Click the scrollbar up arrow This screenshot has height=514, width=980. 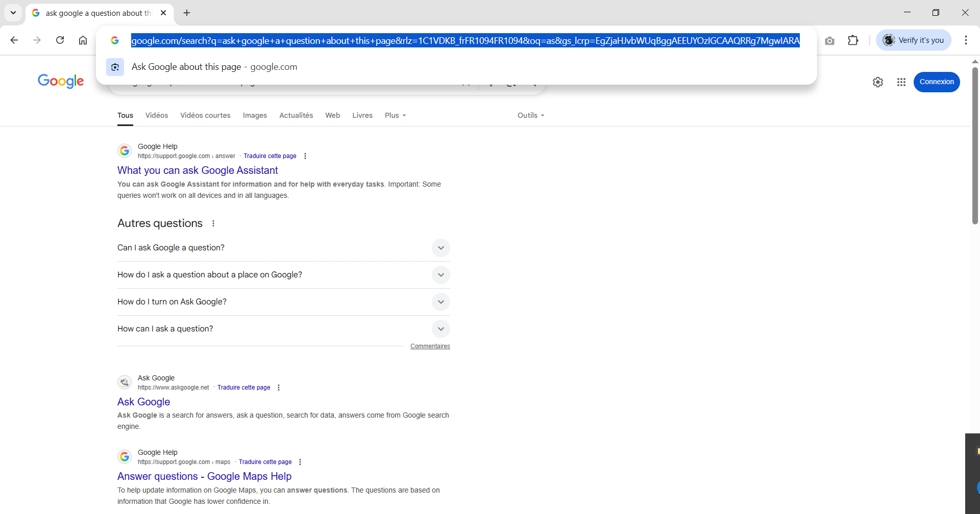tap(975, 61)
